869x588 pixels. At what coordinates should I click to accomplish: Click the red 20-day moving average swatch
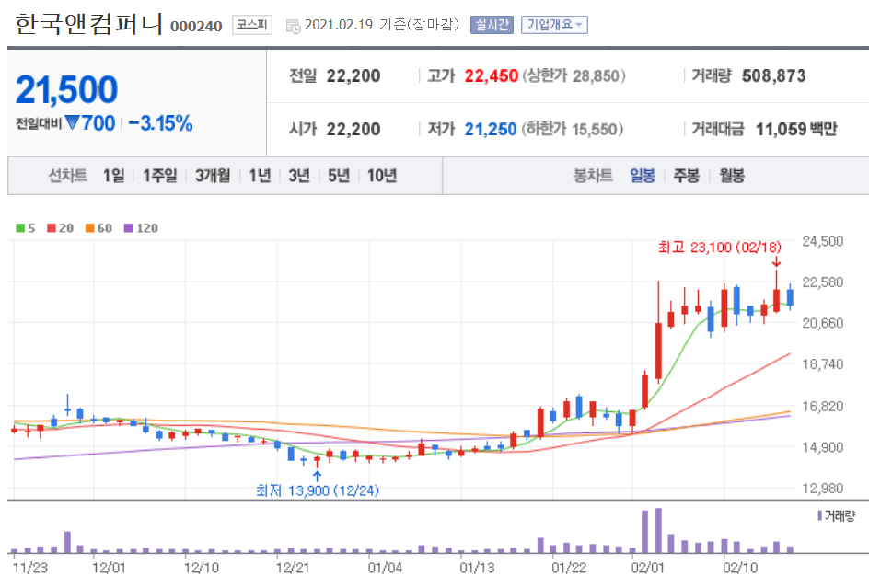click(52, 228)
